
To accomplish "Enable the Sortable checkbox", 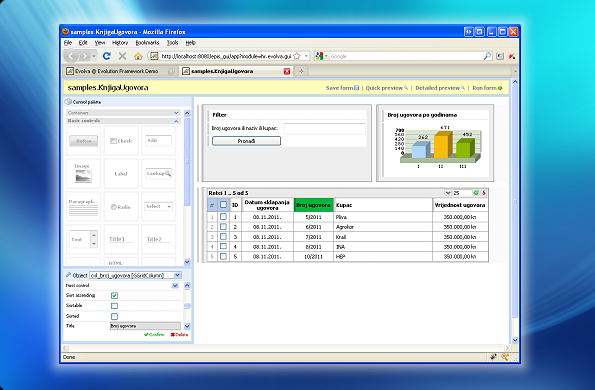I will [x=114, y=306].
